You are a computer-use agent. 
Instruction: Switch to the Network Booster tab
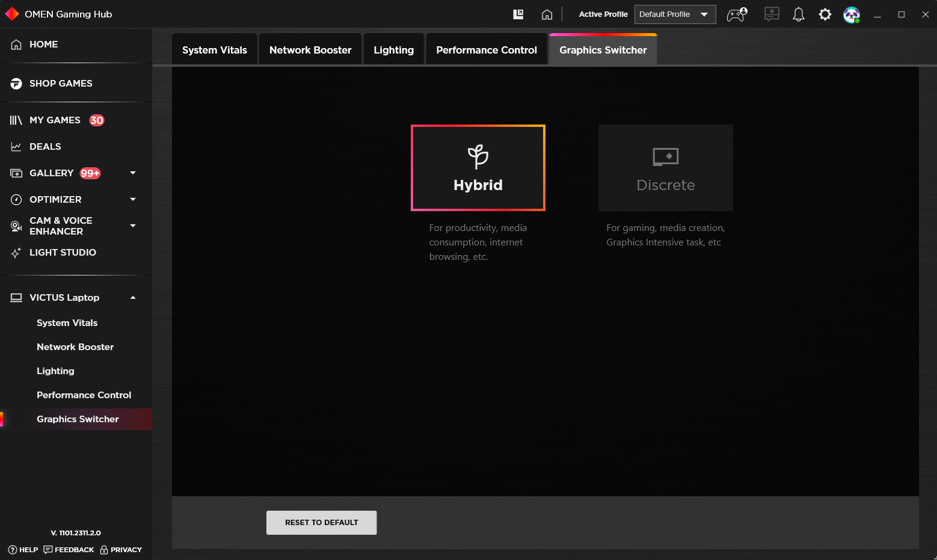click(310, 50)
